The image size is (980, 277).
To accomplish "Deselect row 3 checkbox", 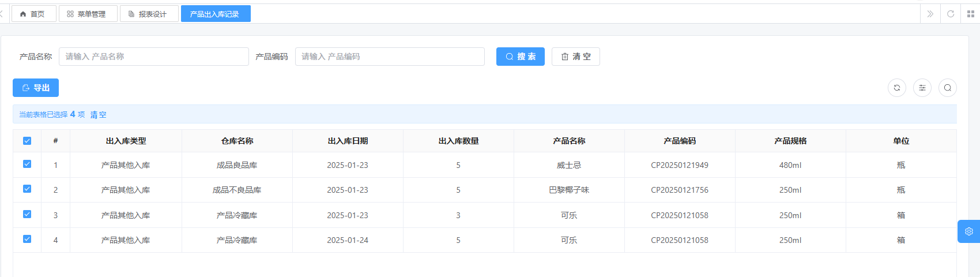I will coord(27,214).
